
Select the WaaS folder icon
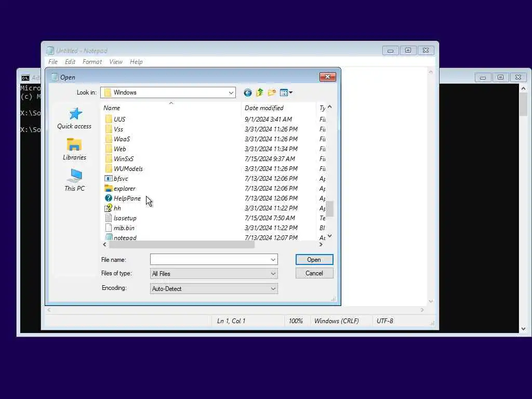(x=108, y=139)
